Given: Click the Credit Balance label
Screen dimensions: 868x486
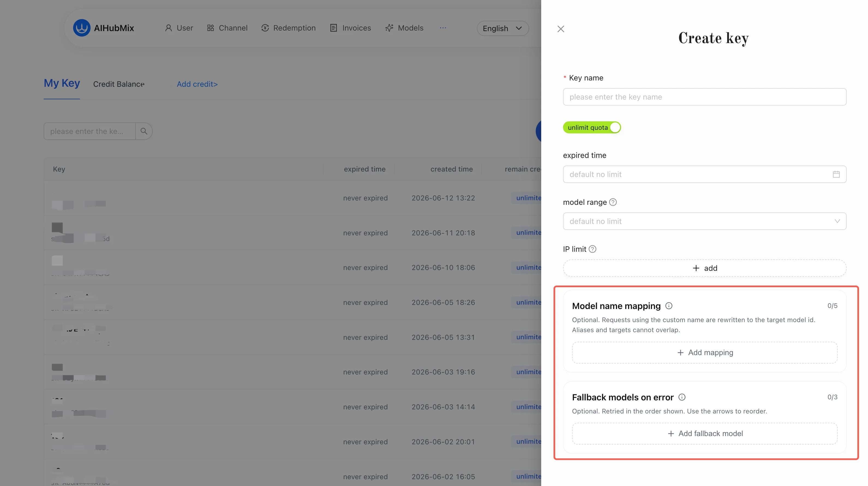Looking at the screenshot, I should (119, 84).
